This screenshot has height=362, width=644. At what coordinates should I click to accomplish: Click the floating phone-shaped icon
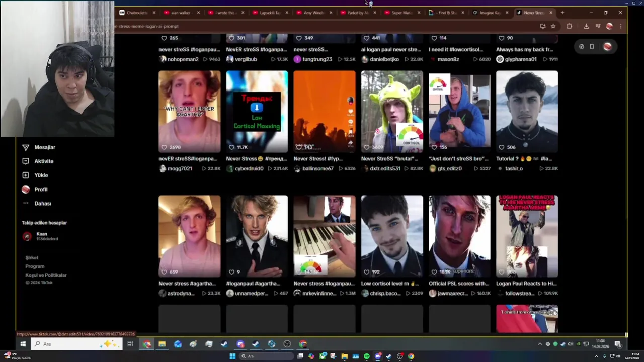pos(592,46)
